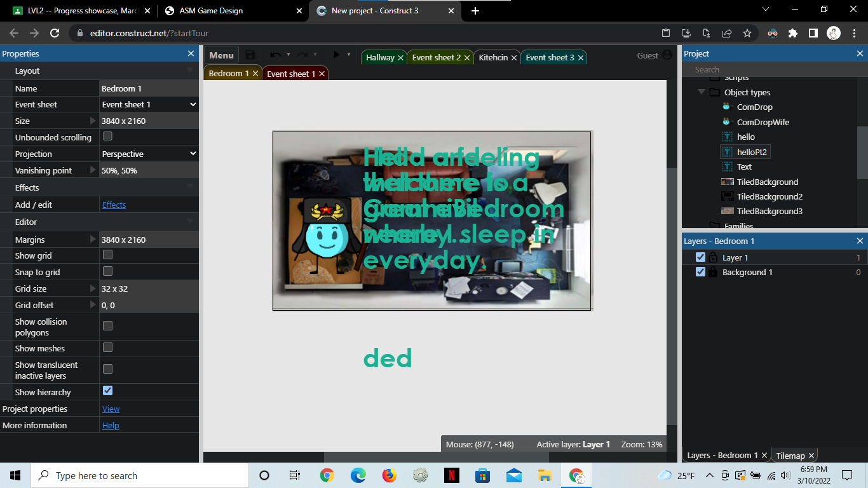Enable the Show grid checkbox
Viewport: 868px width, 488px height.
click(108, 255)
